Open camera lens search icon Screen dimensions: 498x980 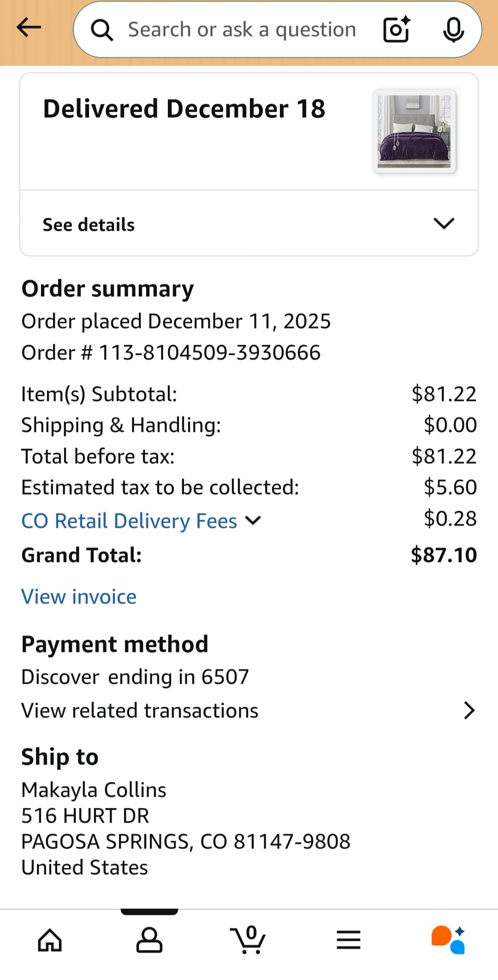click(x=397, y=30)
